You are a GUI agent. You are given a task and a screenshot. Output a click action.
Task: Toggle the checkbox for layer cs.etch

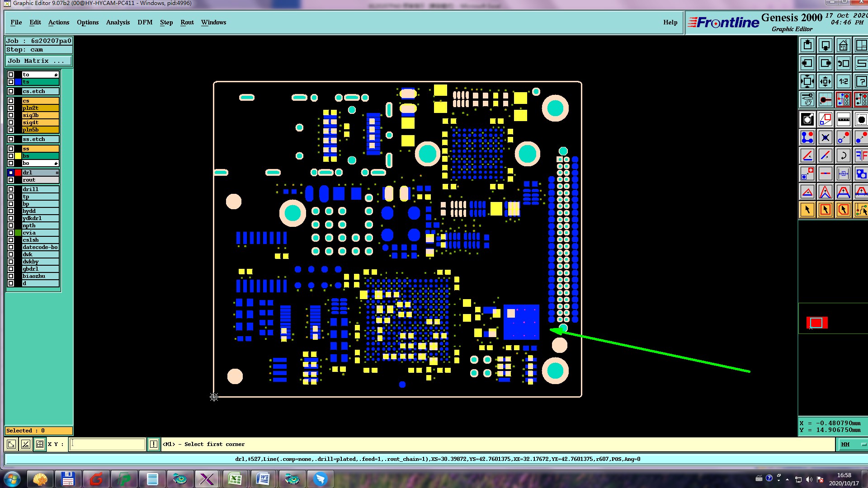click(11, 91)
